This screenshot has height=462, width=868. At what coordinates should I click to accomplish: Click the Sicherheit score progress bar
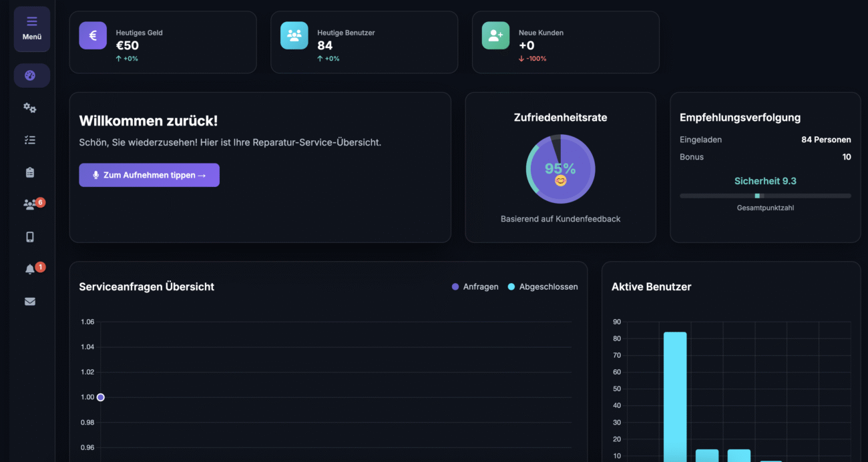[x=765, y=196]
